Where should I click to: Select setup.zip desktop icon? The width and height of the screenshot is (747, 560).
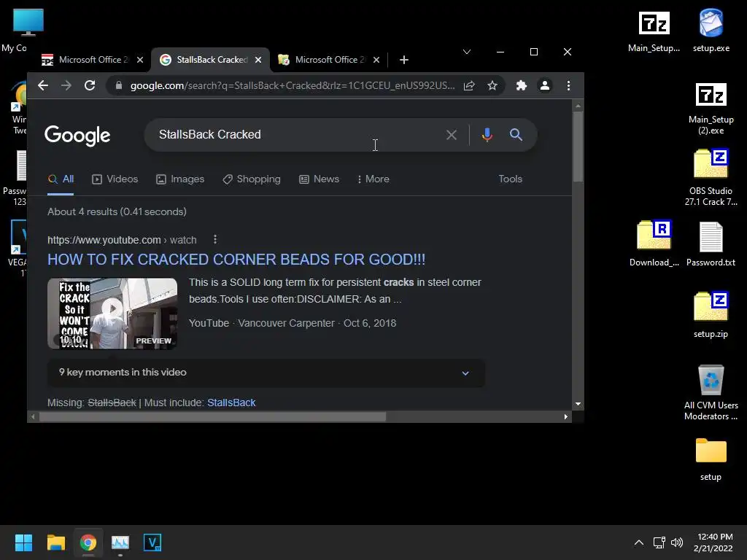[x=711, y=315]
